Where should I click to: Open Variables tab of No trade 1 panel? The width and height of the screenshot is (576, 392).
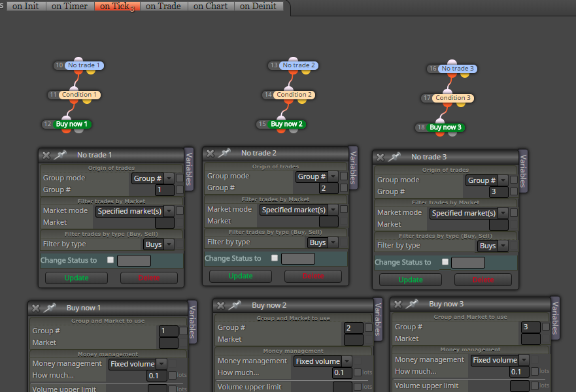tap(189, 169)
